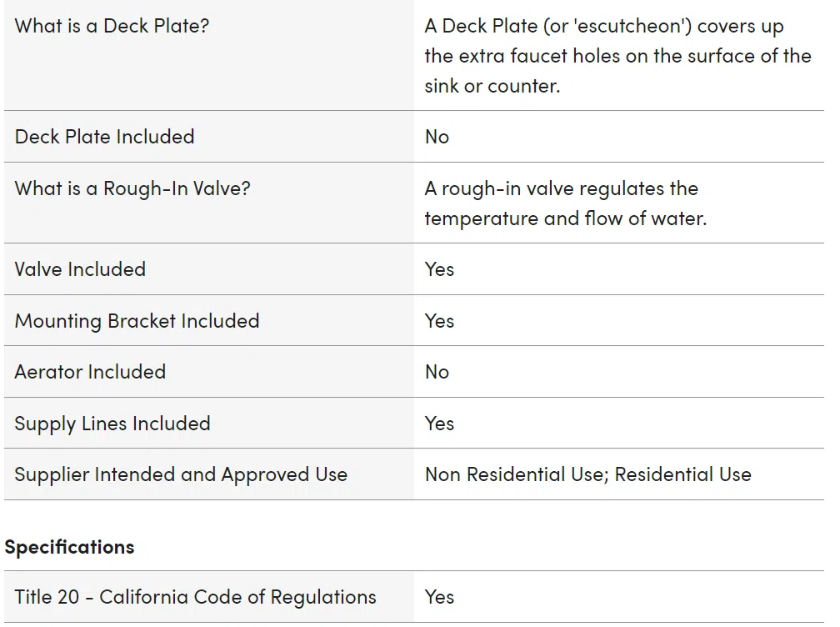Click the 'Specifications' section heading
Viewport: 840px width, 627px height.
[x=70, y=547]
